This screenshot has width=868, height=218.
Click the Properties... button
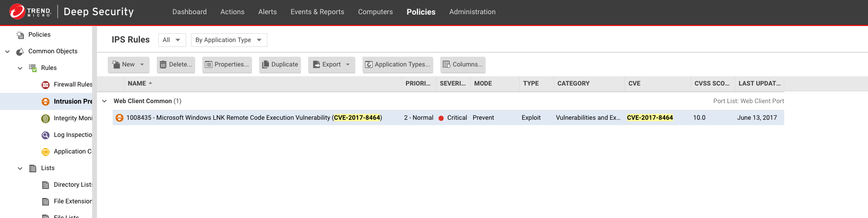(227, 65)
